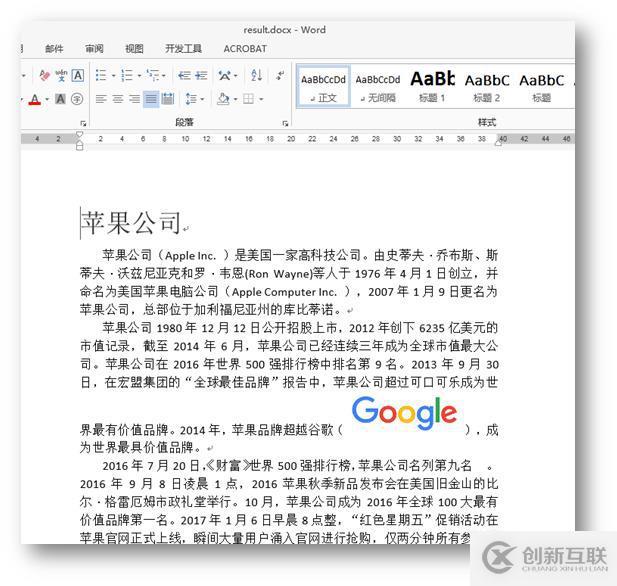
Task: Toggle Character Shading gray A icon
Action: [60, 99]
